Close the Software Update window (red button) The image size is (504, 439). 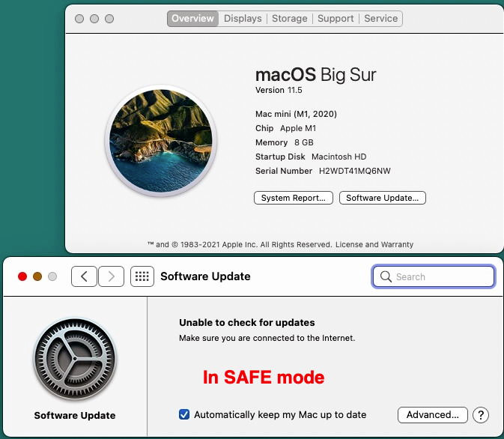point(22,276)
